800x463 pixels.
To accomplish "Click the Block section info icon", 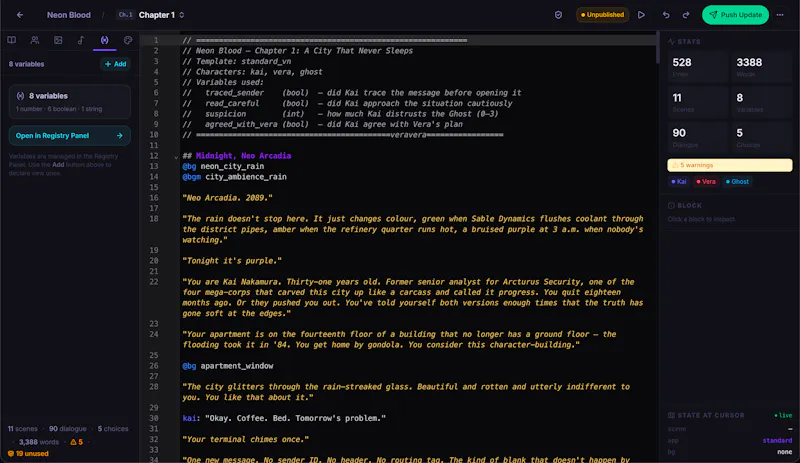I will tap(671, 205).
